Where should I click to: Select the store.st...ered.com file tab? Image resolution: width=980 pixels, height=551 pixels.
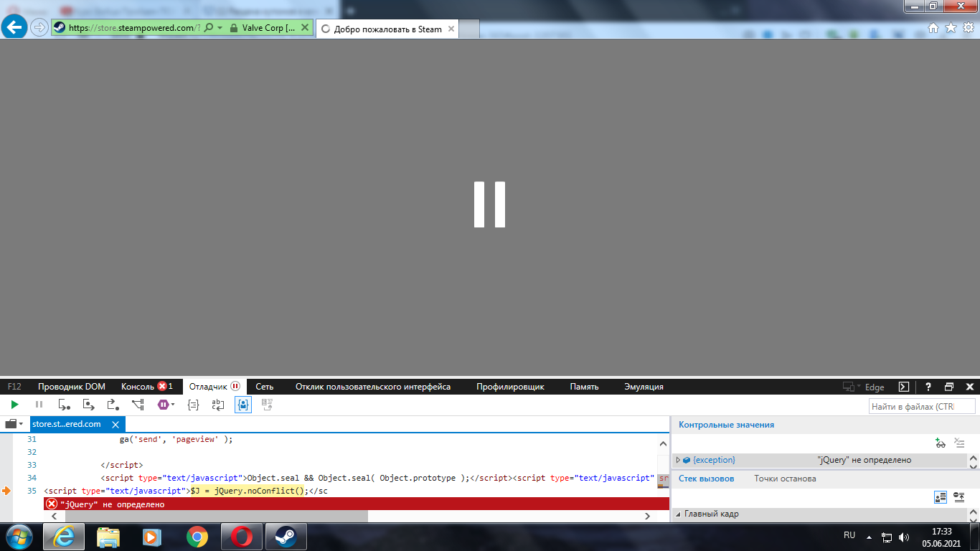pyautogui.click(x=77, y=424)
